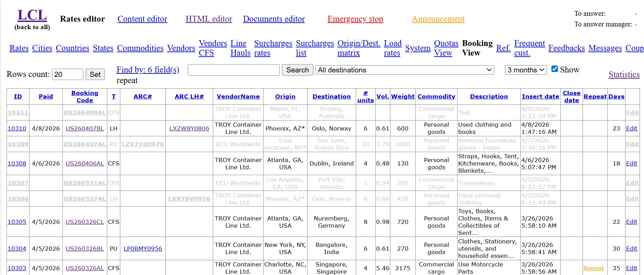Screen dimensions: 644x275
Task: Click the Search button
Action: [x=297, y=70]
